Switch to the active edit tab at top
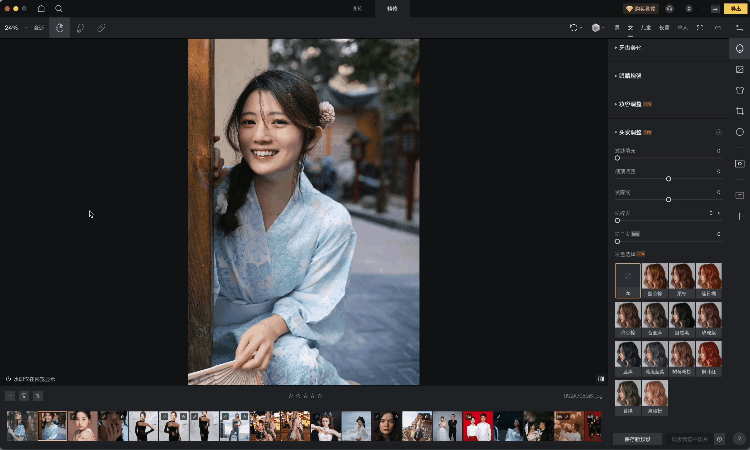 coord(391,8)
